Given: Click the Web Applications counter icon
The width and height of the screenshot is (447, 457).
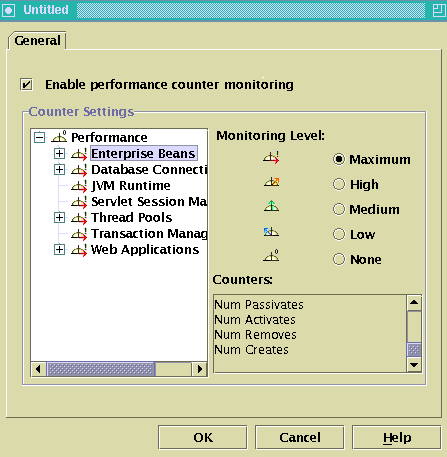Looking at the screenshot, I should [x=79, y=250].
